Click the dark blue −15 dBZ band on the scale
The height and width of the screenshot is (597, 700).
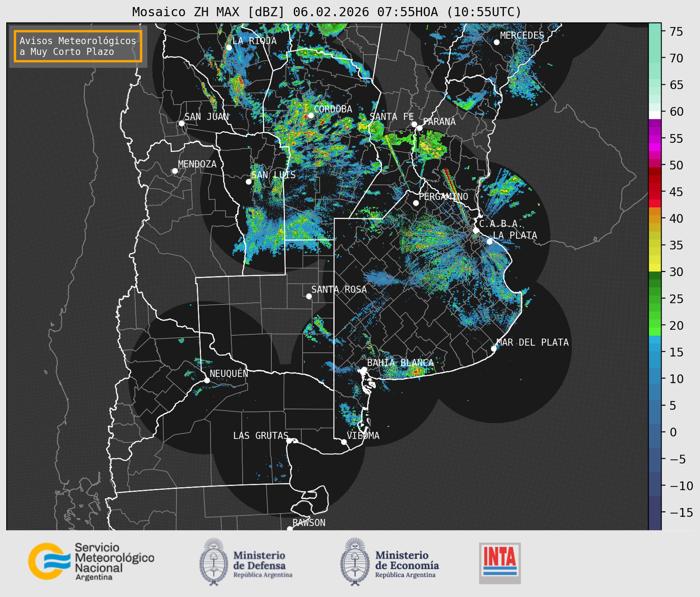pos(655,512)
